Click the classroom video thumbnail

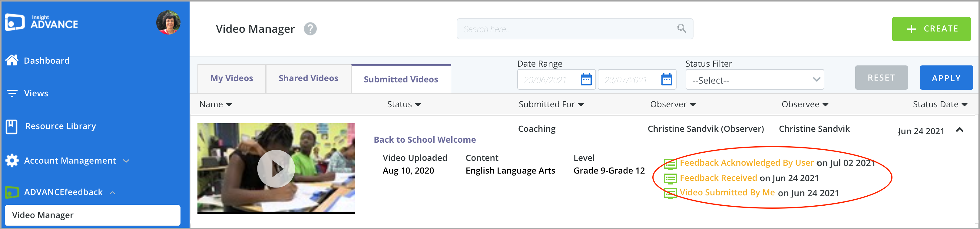point(276,168)
